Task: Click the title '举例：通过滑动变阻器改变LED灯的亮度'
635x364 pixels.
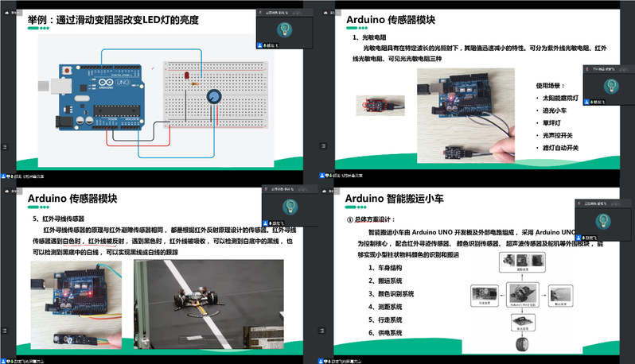Action: [113, 20]
